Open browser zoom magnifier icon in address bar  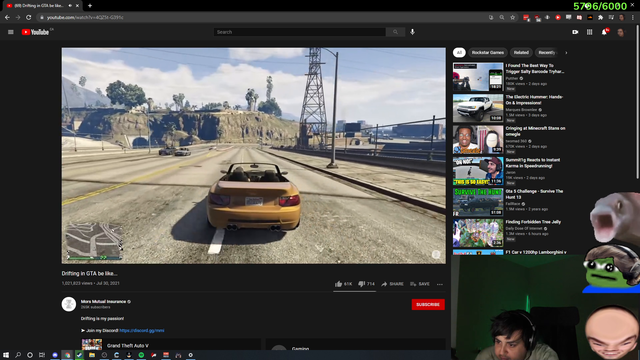[502, 17]
